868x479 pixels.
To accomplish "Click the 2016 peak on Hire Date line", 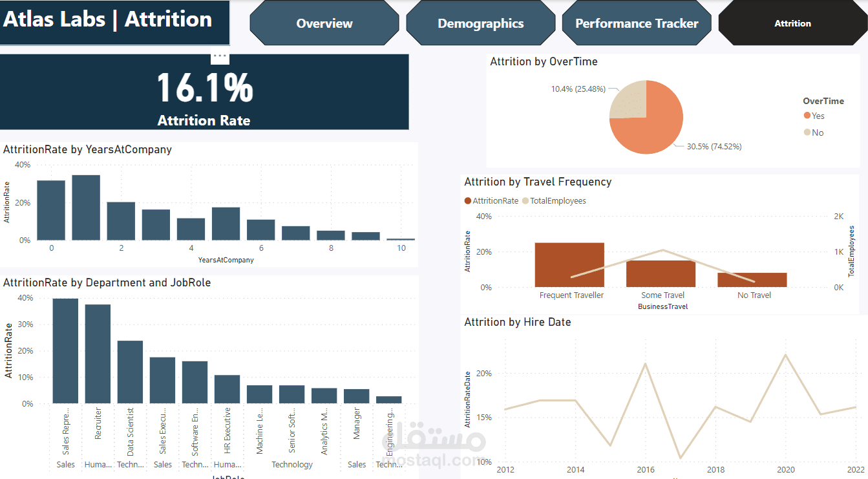I will [x=645, y=363].
